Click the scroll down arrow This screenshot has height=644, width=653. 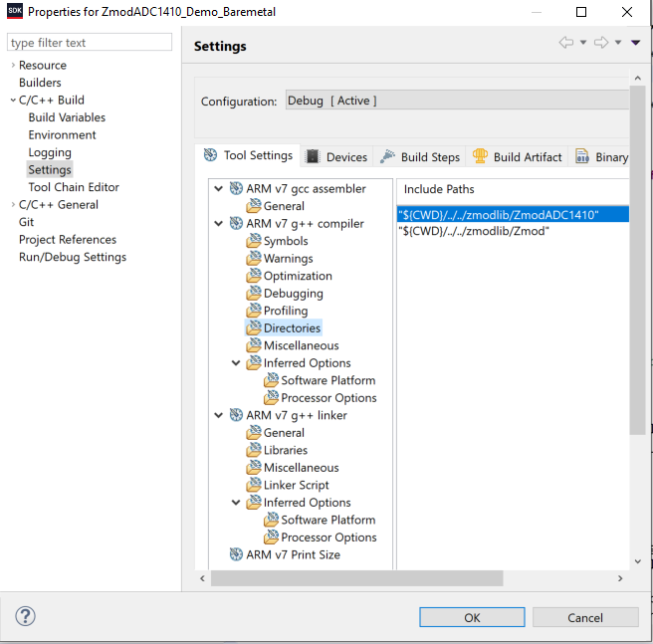(638, 561)
